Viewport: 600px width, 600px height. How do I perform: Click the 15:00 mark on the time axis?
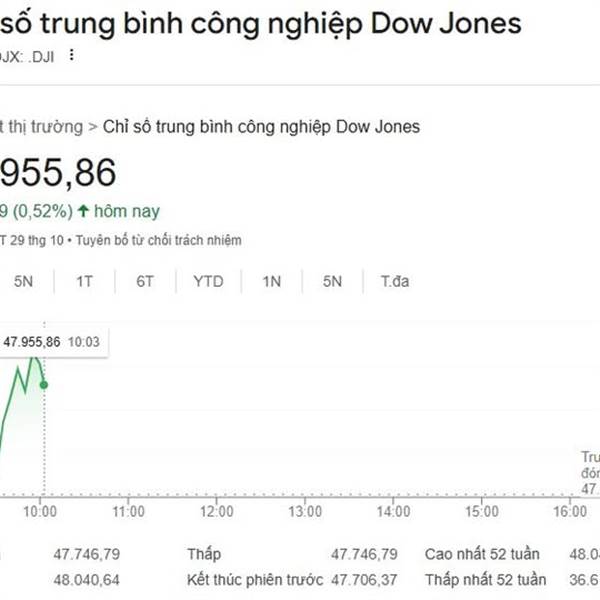482,511
